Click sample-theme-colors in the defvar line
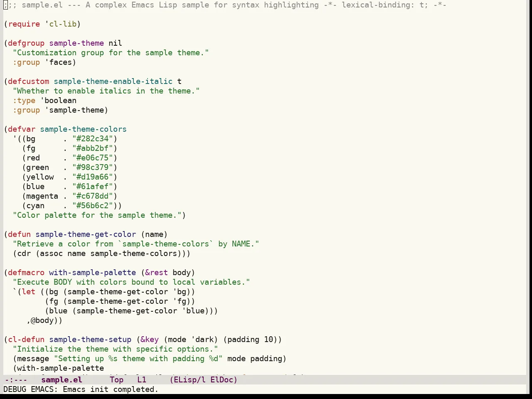532x399 pixels. click(84, 129)
